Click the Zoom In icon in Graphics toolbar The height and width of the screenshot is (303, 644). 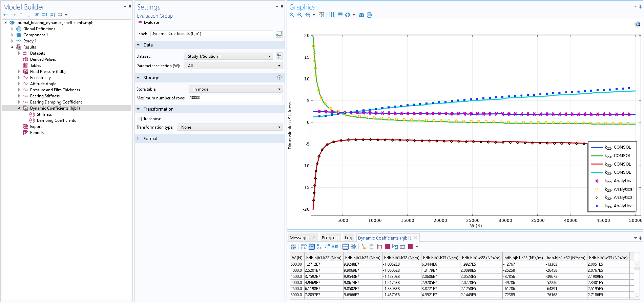click(x=292, y=15)
